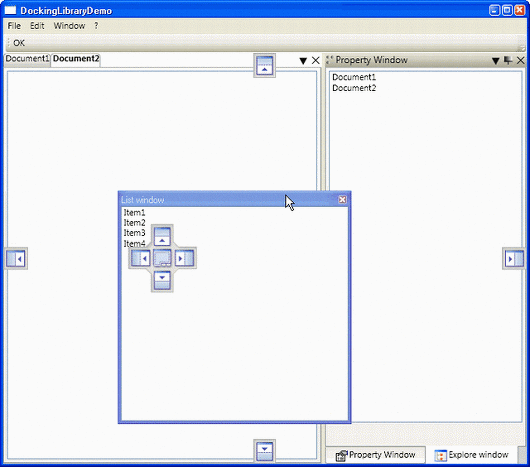The width and height of the screenshot is (530, 467).
Task: Open the ? help menu
Action: click(96, 26)
